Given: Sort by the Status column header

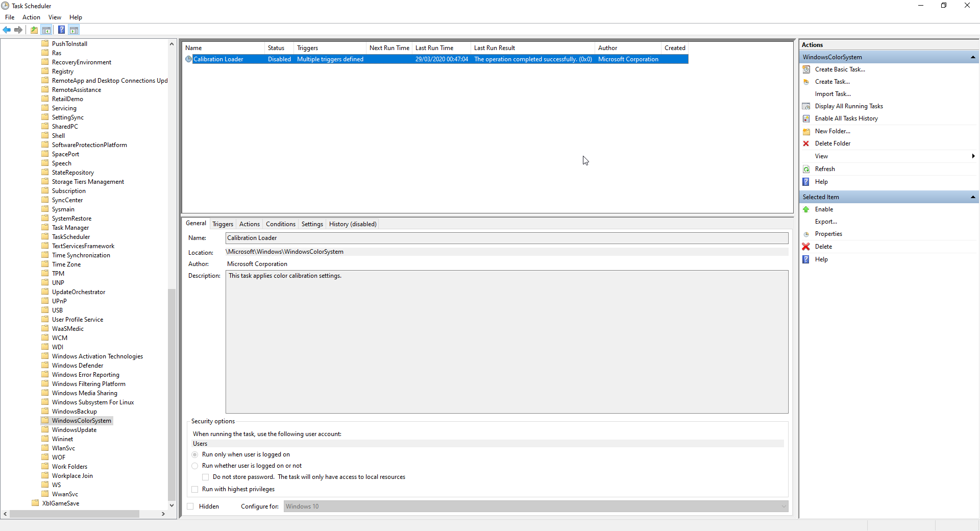Looking at the screenshot, I should point(279,48).
